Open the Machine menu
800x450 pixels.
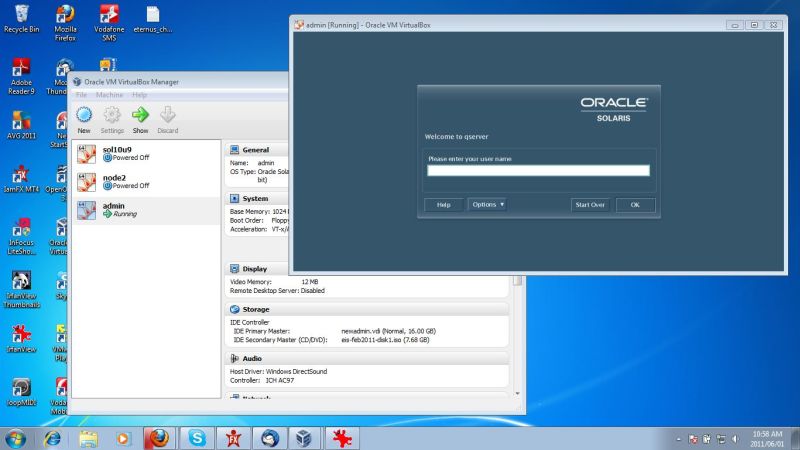[x=109, y=95]
